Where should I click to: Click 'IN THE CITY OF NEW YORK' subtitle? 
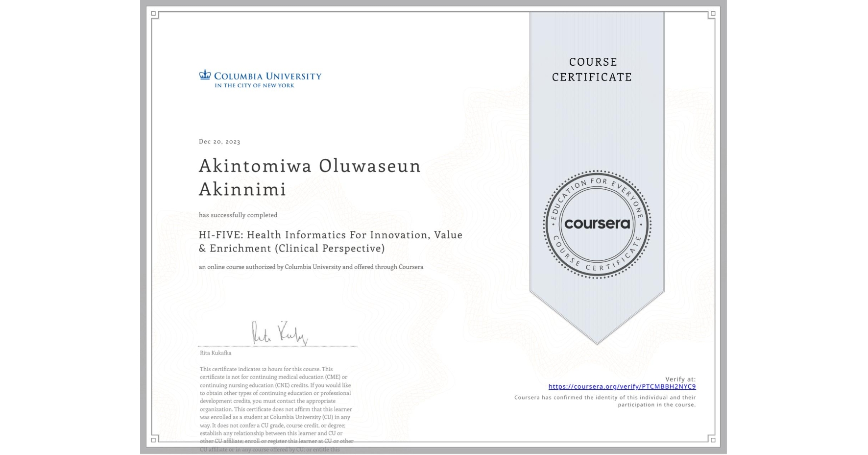point(255,86)
